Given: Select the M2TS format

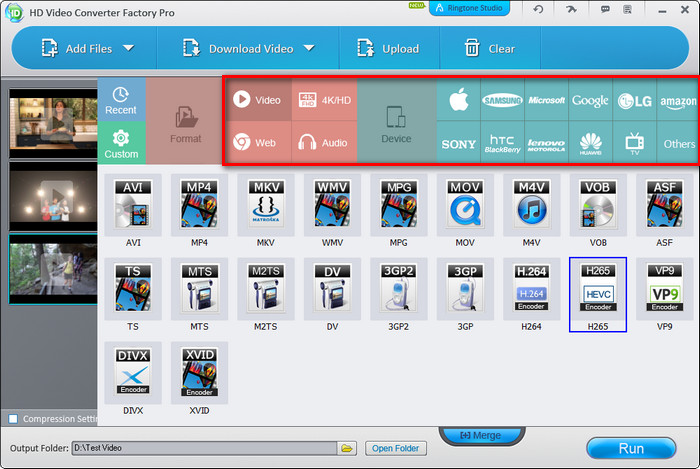Looking at the screenshot, I should (266, 289).
